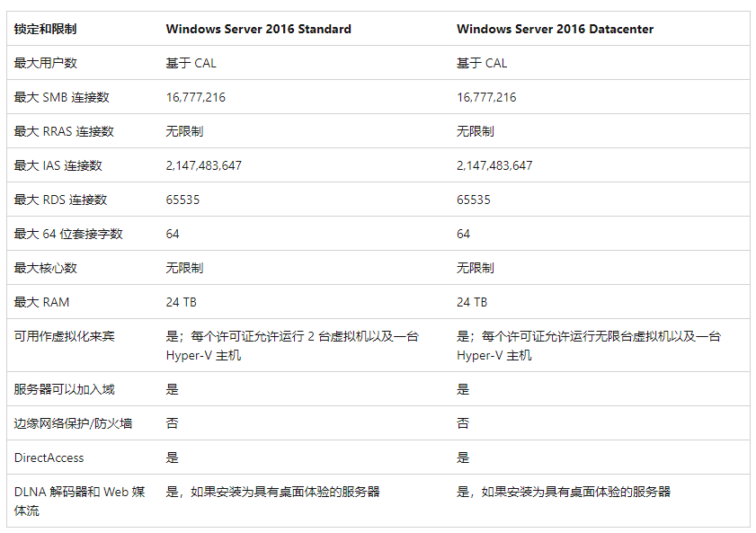This screenshot has height=533, width=756.
Task: Click the "锁定和限制" column header
Action: click(45, 29)
